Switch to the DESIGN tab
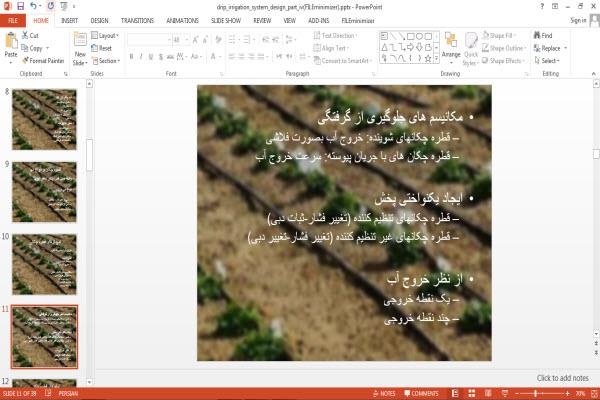Image resolution: width=600 pixels, height=400 pixels. (x=99, y=21)
